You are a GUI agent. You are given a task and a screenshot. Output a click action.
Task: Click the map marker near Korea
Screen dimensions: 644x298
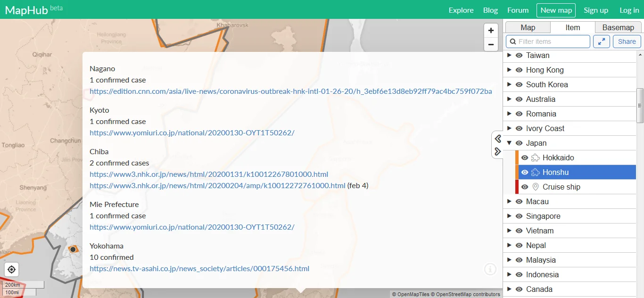(x=73, y=249)
